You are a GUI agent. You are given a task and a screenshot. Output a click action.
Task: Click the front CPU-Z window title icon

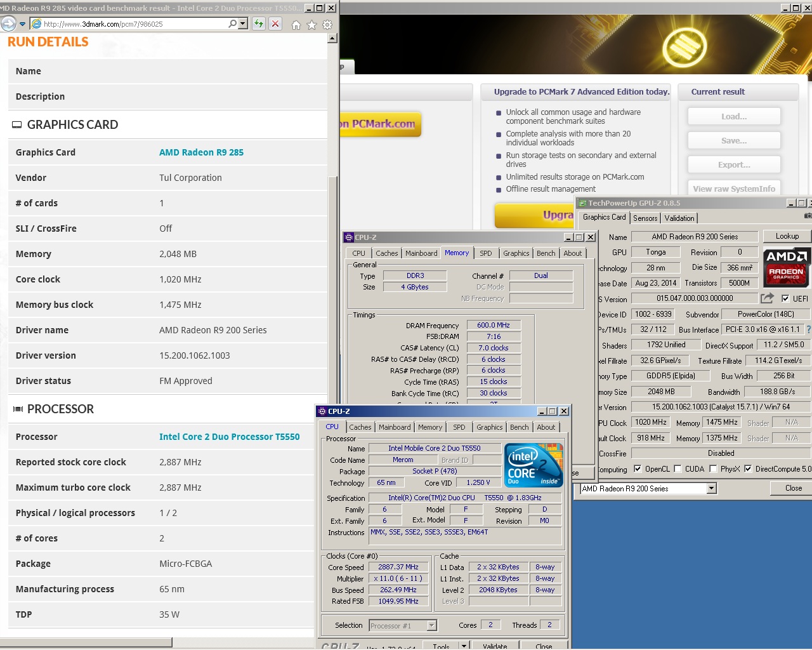(322, 411)
